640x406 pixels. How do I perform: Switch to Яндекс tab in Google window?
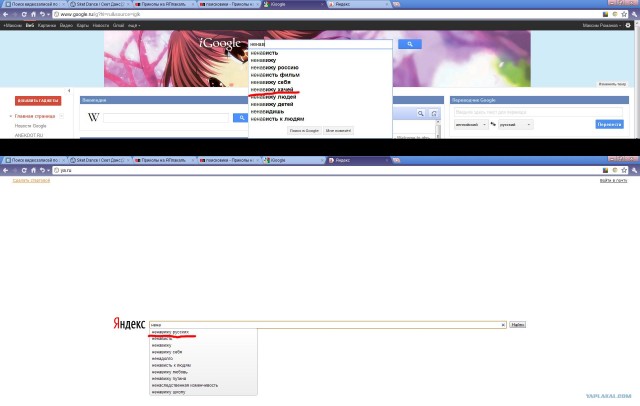[358, 4]
